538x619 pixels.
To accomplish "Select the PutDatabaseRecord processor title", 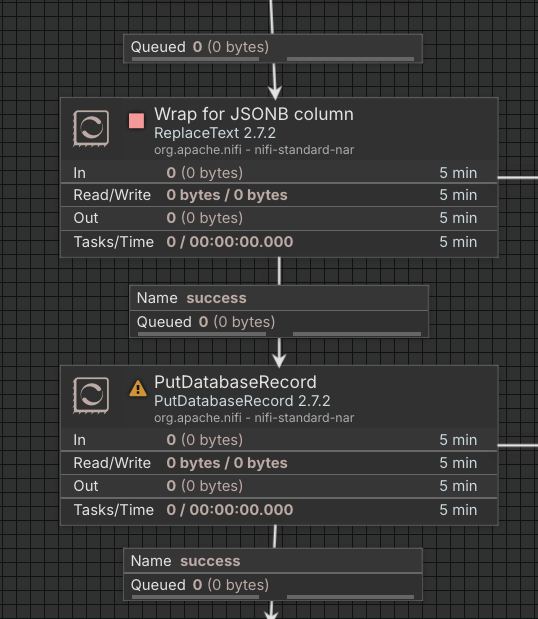I will 235,382.
